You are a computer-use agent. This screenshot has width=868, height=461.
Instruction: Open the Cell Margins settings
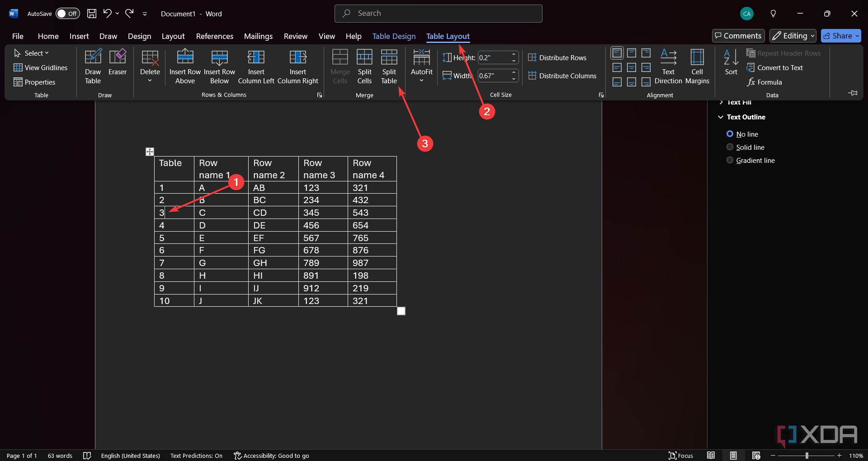697,67
